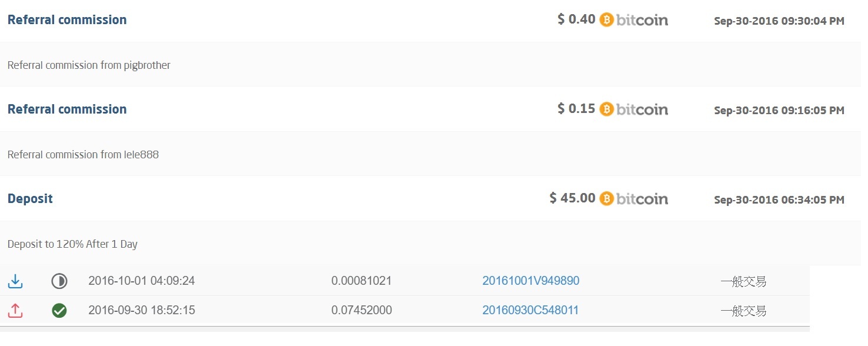The width and height of the screenshot is (868, 346).
Task: Open transaction 20161001V949890
Action: 531,281
